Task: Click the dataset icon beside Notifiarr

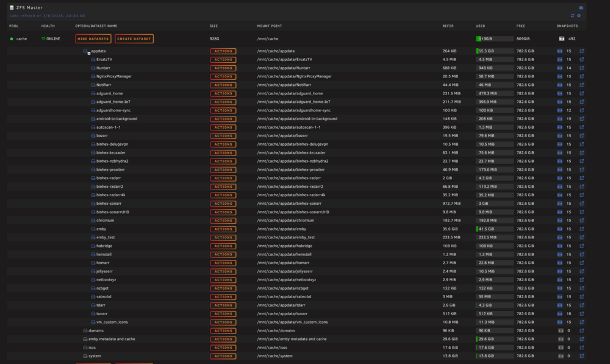Action: point(93,85)
